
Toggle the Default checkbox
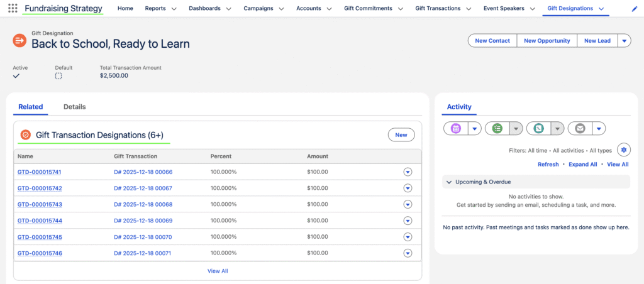(58, 76)
